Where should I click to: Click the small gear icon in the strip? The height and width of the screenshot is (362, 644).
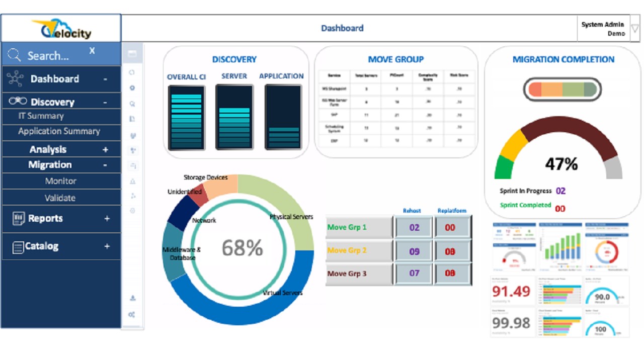(x=132, y=87)
